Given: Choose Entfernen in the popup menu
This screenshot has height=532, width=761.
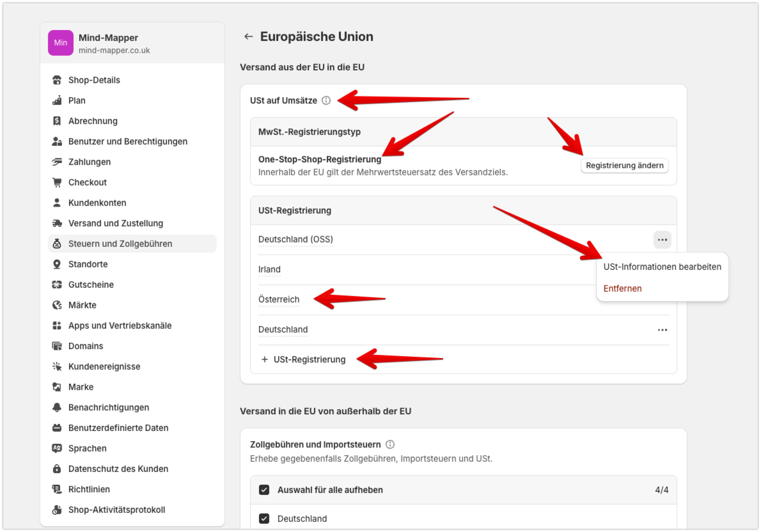Looking at the screenshot, I should tap(623, 288).
